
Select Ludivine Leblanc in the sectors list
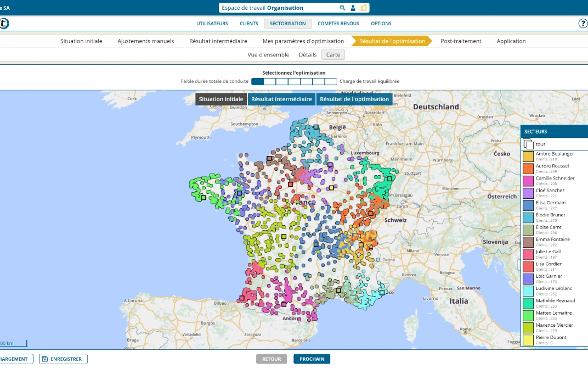tap(555, 288)
